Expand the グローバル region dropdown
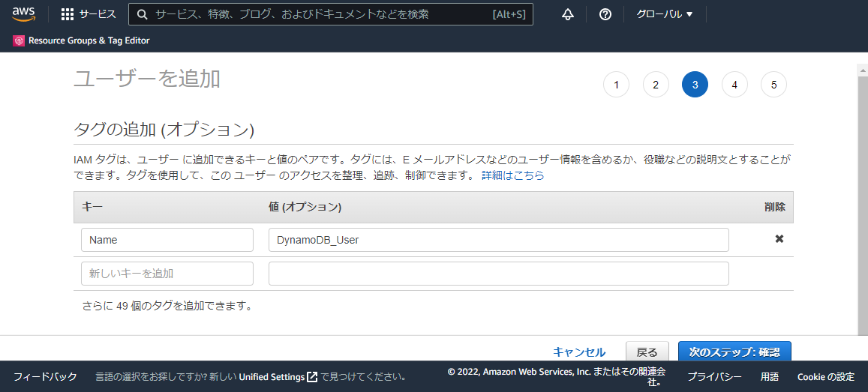868x392 pixels. click(x=664, y=14)
